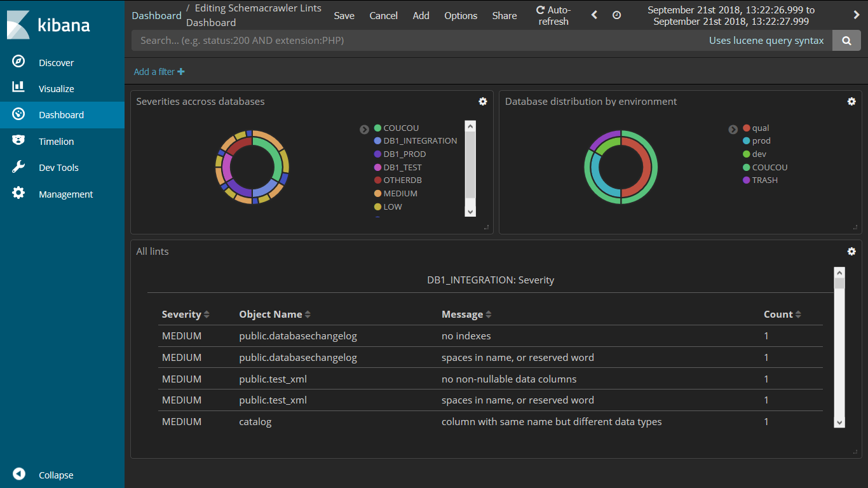Image resolution: width=868 pixels, height=488 pixels.
Task: Click 'catalog' object name cell
Action: coord(255,421)
